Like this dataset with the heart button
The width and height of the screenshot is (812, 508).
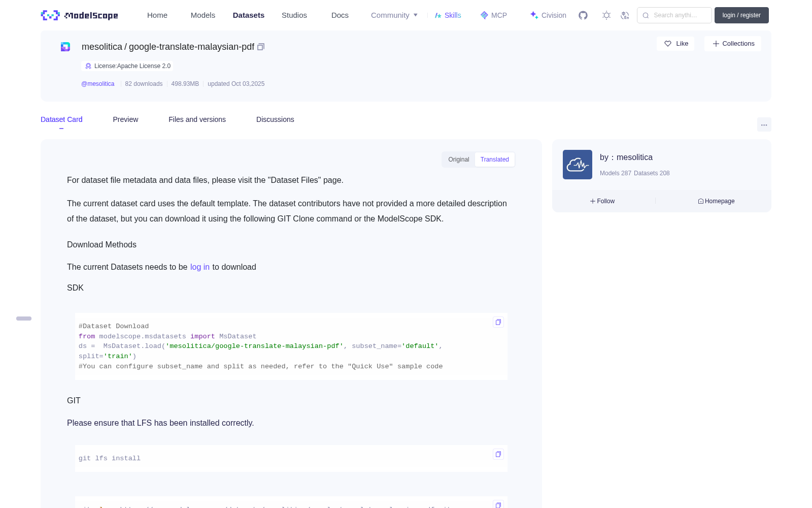tap(675, 44)
